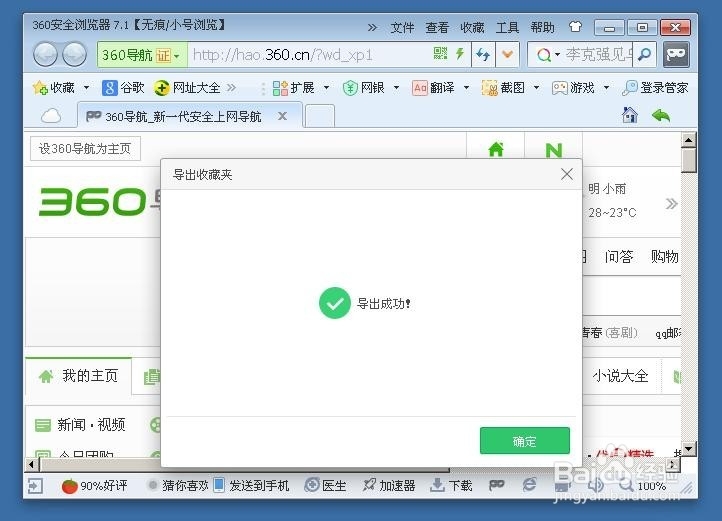Click the 90%好评 tomato rating icon
The width and height of the screenshot is (722, 521).
pos(70,486)
